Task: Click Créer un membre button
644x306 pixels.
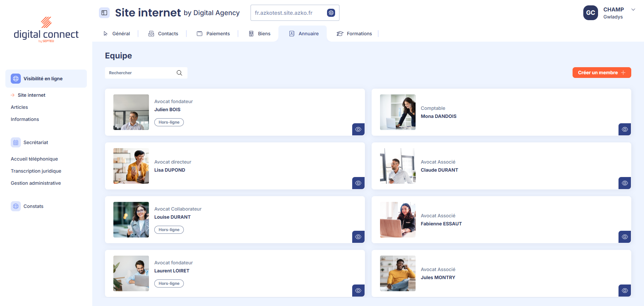Action: 601,73
